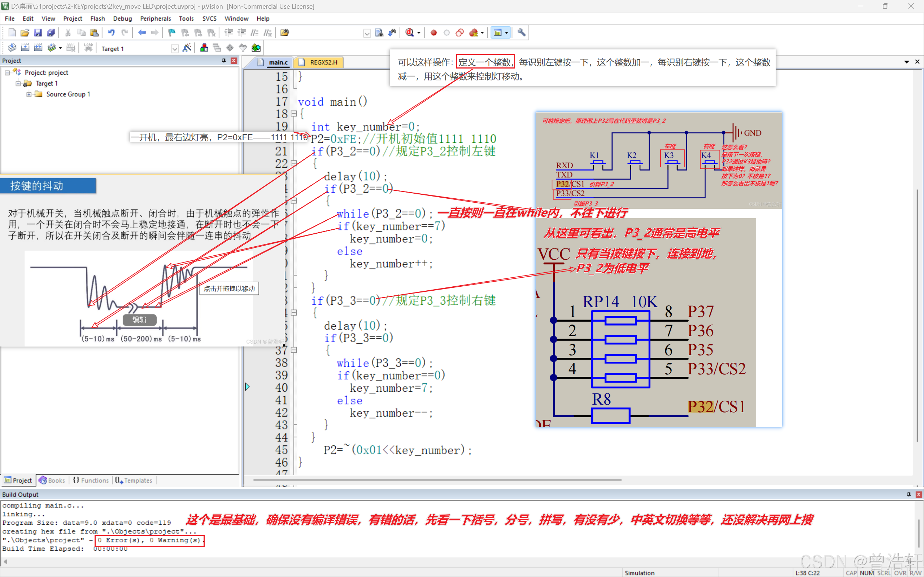Open the Target 1 dropdown
Viewport: 924px width, 577px height.
point(174,48)
